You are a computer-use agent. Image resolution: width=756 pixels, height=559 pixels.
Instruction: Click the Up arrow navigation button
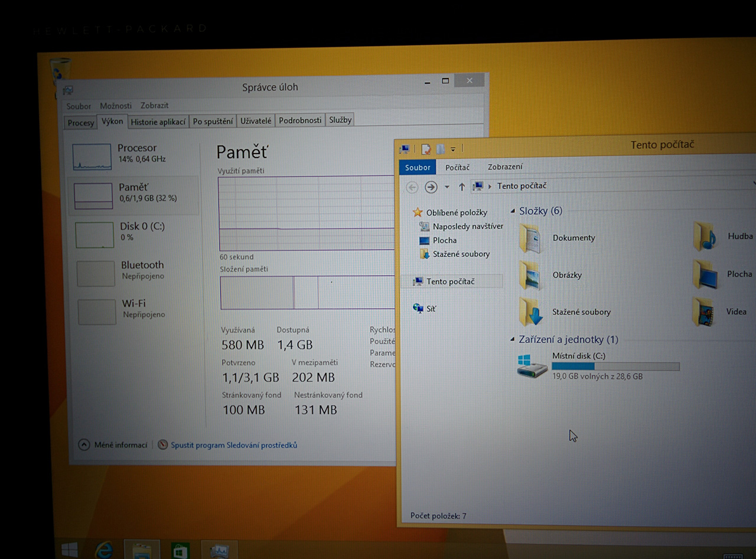462,187
